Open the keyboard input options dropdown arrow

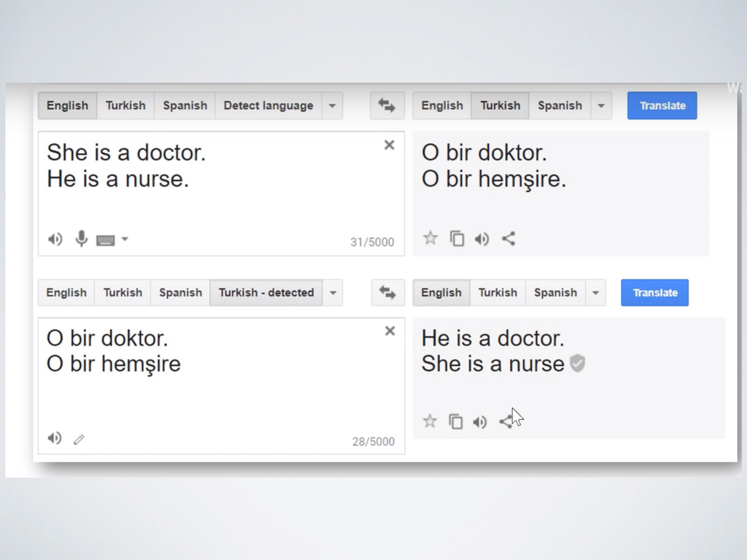pos(125,239)
